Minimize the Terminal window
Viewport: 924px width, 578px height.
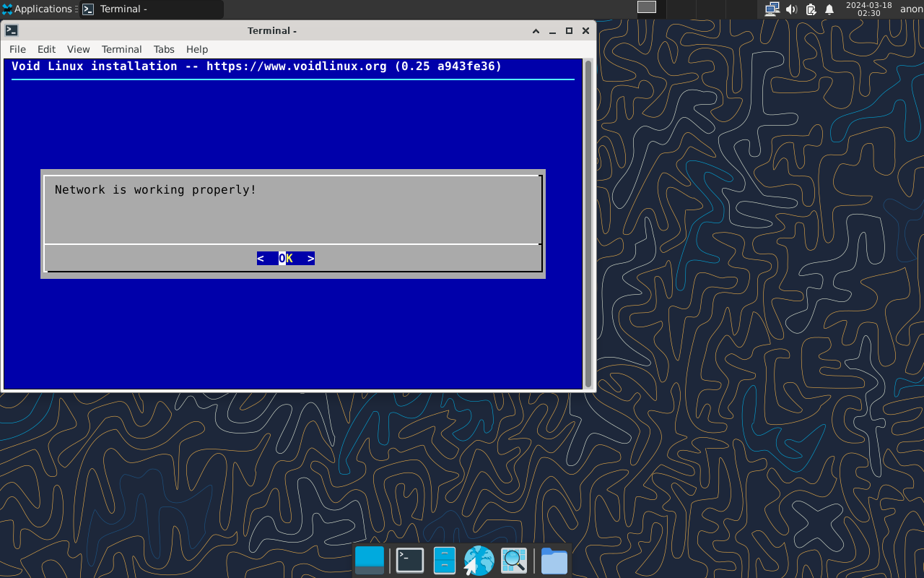tap(552, 30)
